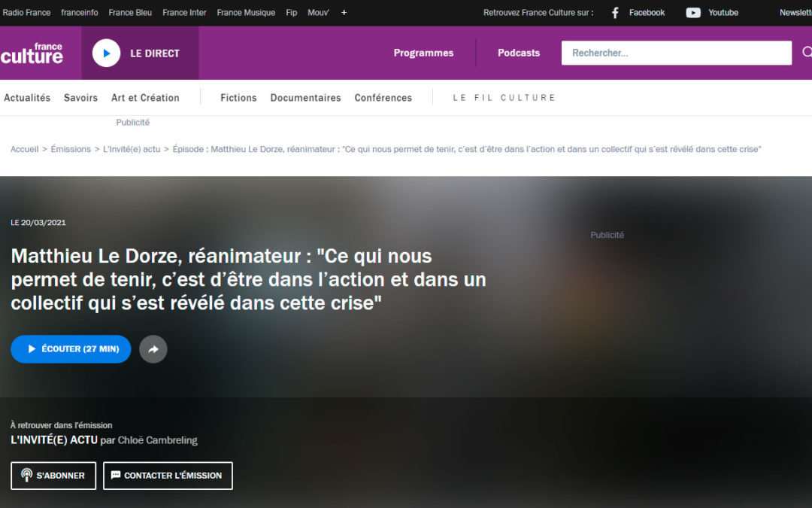The height and width of the screenshot is (508, 812).
Task: Open the franceinfo station link
Action: pyautogui.click(x=79, y=13)
